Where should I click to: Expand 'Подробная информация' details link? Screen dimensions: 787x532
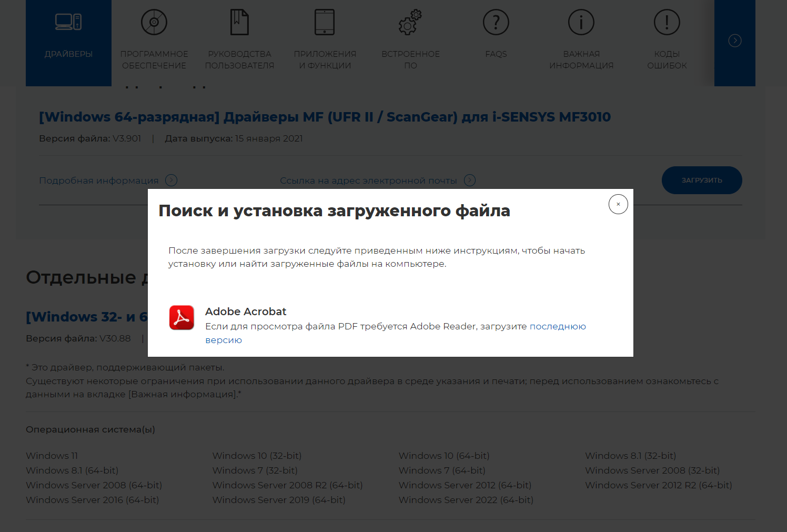tap(99, 180)
